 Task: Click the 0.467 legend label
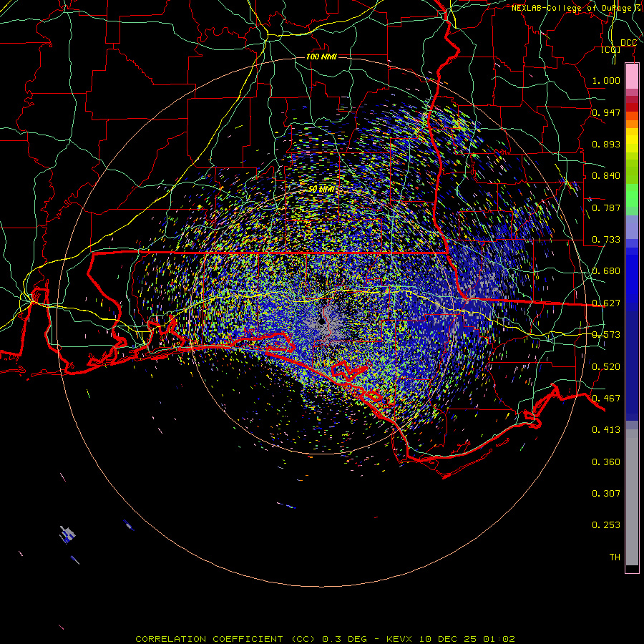[x=606, y=399]
